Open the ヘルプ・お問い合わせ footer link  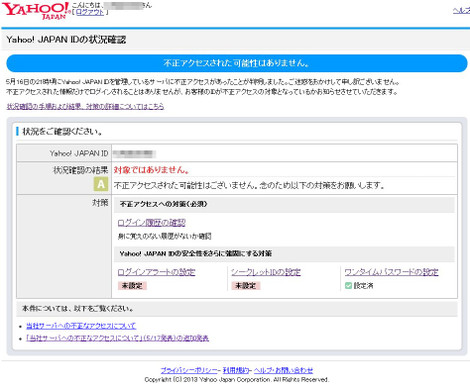(283, 370)
